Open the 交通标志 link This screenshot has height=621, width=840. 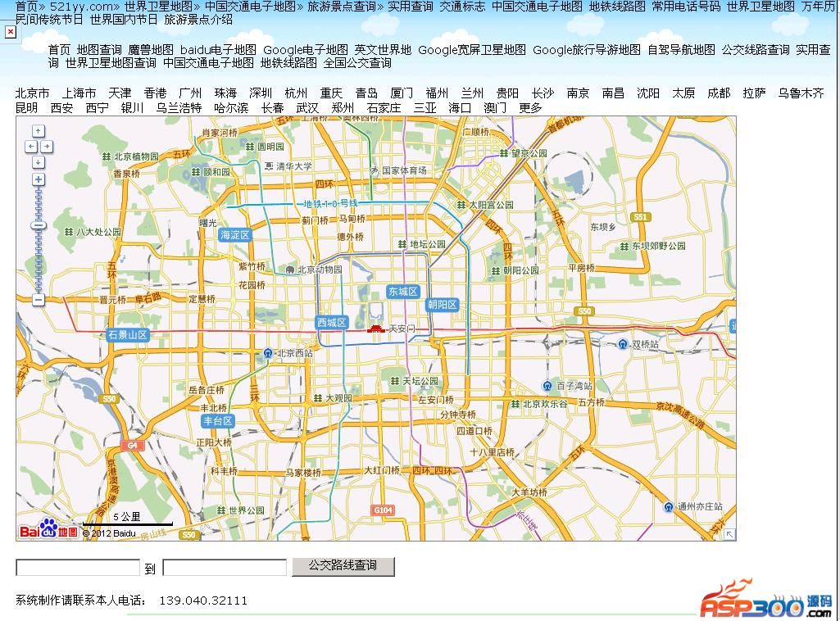[461, 7]
